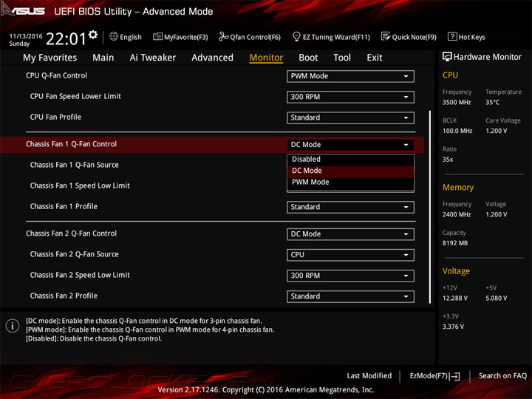The image size is (532, 399).
Task: Open date and time settings gear
Action: click(93, 35)
